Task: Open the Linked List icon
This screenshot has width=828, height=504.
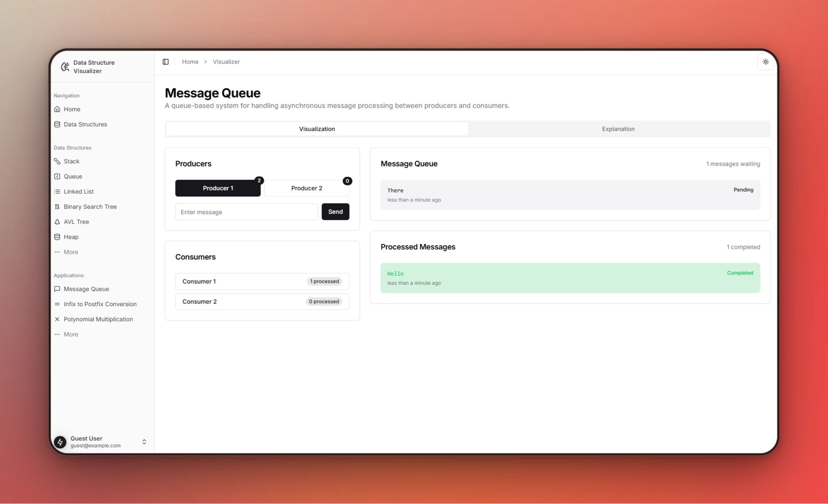Action: (x=57, y=191)
